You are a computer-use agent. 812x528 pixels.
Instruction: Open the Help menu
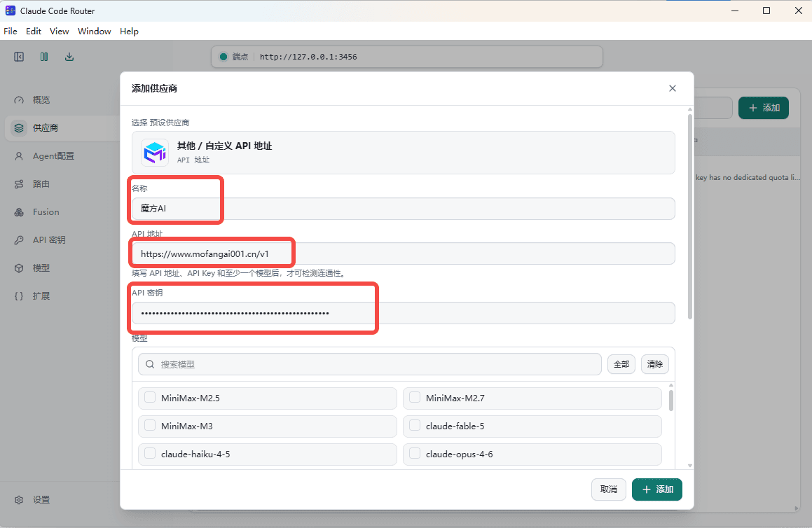129,31
